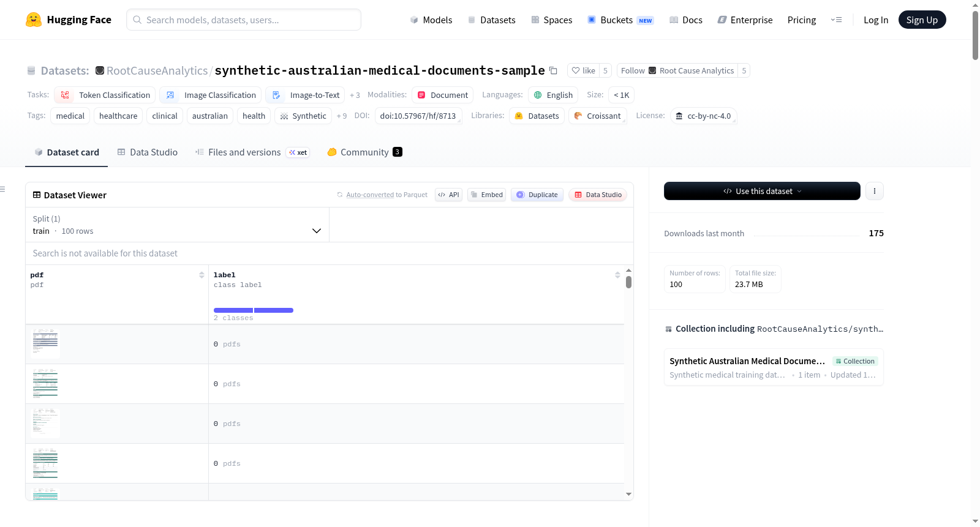
Task: Open the RootCauseAnalytics owner link
Action: point(157,70)
